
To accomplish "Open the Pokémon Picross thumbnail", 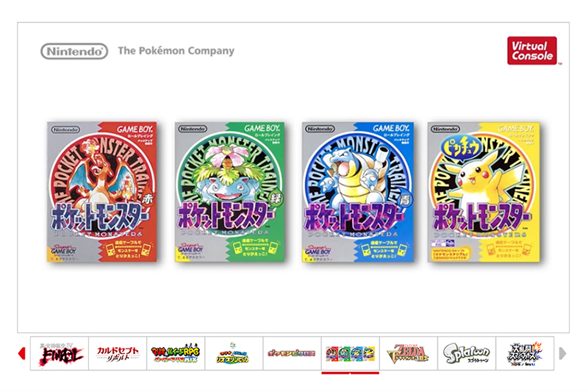I will [x=292, y=353].
